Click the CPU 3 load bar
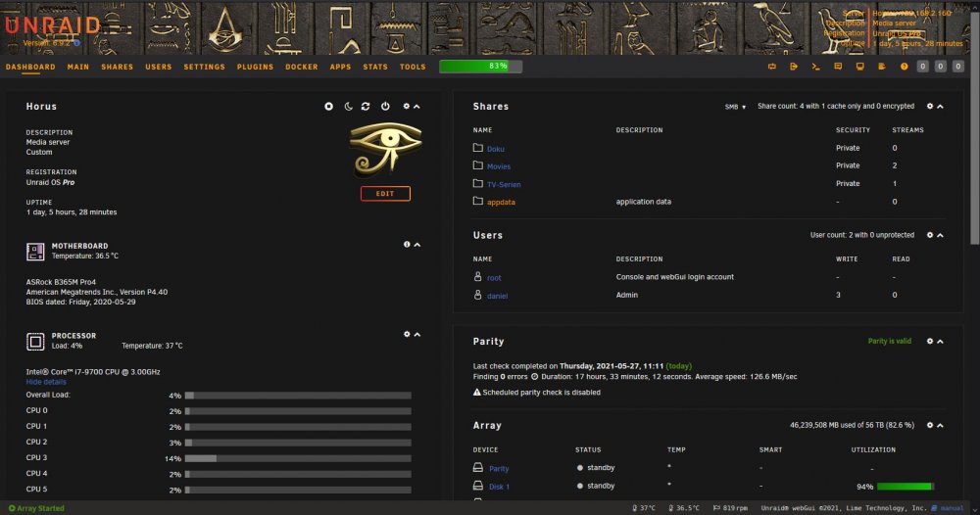The width and height of the screenshot is (980, 515). [x=298, y=458]
